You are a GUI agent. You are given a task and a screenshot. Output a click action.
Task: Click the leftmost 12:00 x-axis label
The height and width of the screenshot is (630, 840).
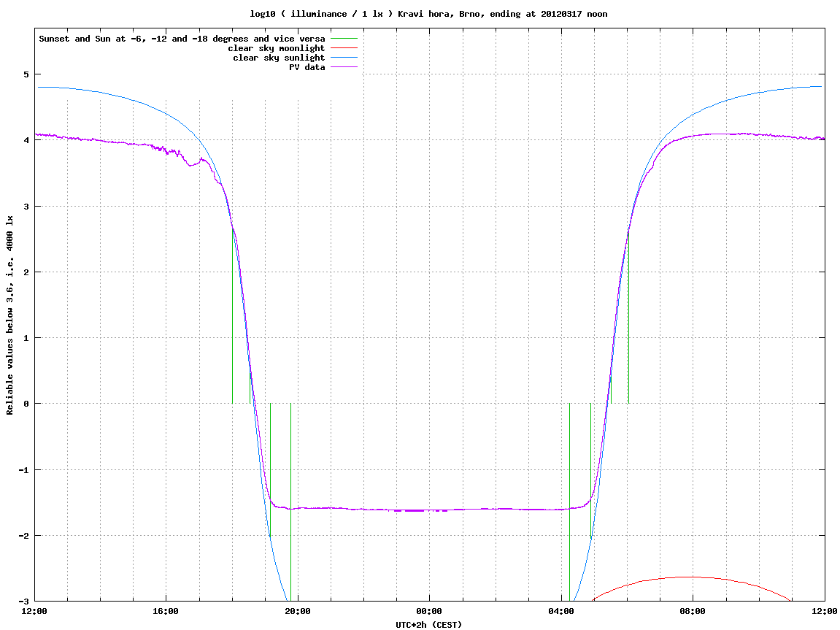pos(34,611)
